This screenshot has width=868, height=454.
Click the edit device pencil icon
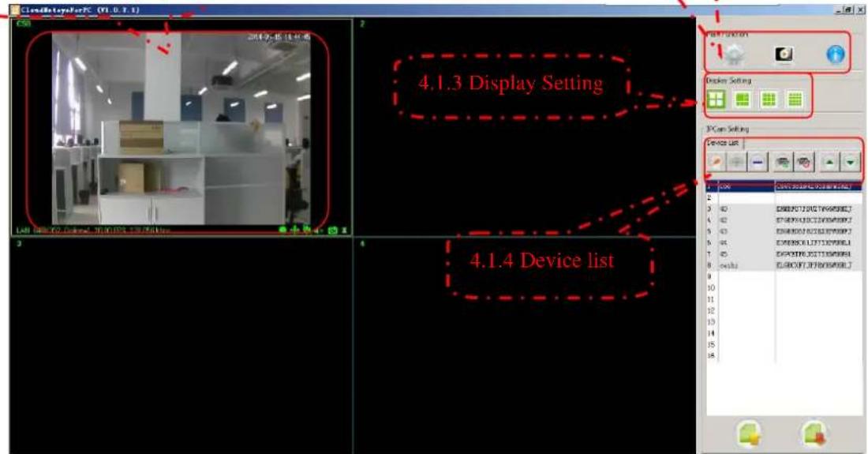[716, 162]
